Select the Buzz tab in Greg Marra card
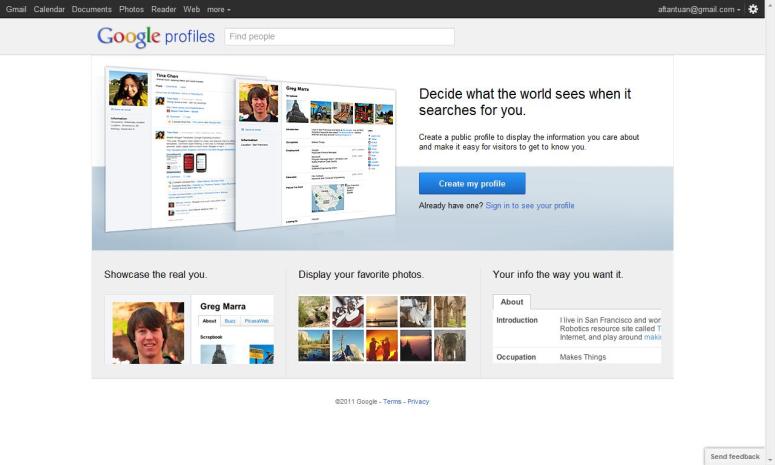The width and height of the screenshot is (775, 465). click(x=230, y=321)
